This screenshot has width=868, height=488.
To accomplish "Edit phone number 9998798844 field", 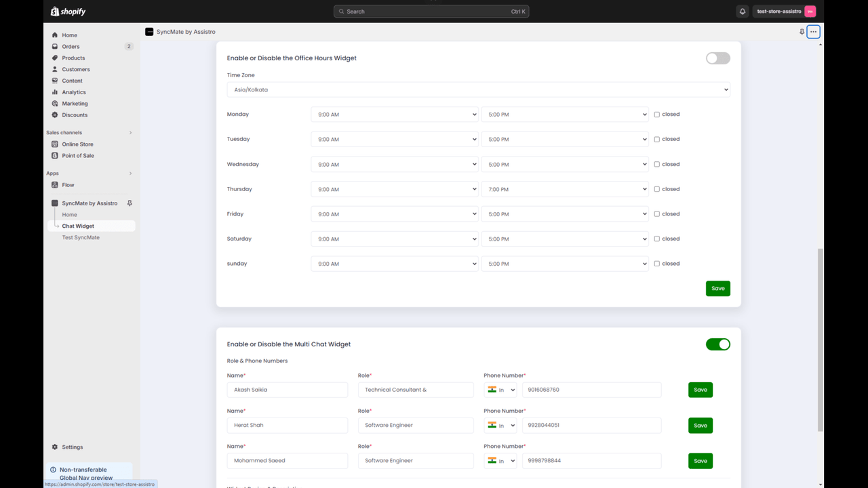I will pyautogui.click(x=591, y=461).
